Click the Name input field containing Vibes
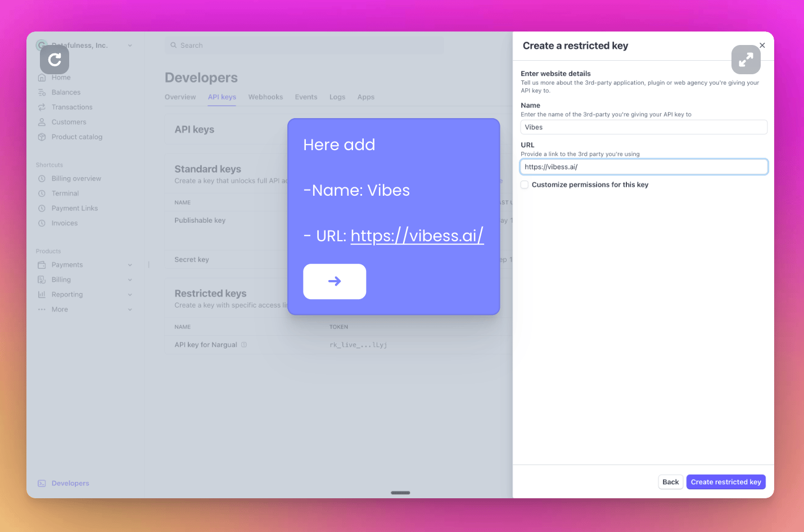The image size is (804, 532). (644, 127)
